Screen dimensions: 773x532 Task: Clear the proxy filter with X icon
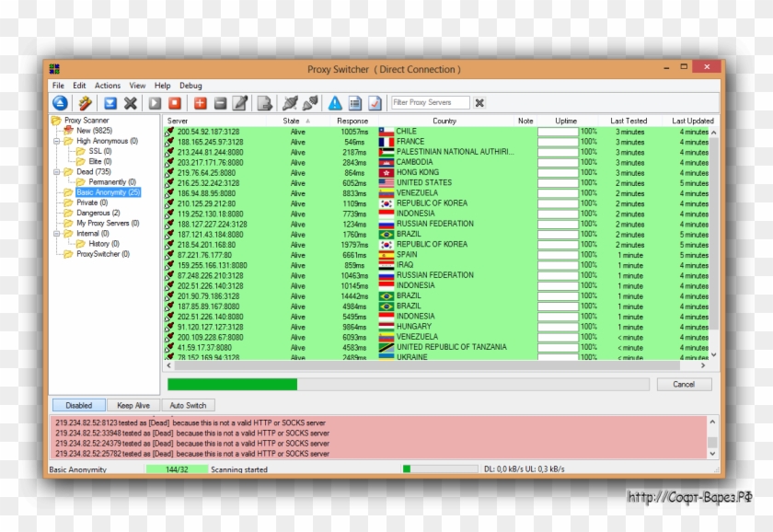(479, 102)
